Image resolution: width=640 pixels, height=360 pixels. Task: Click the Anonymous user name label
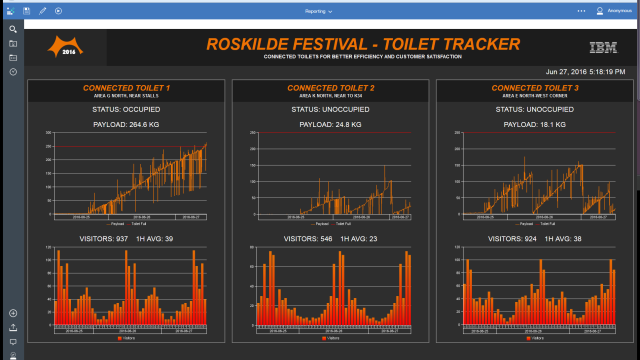click(620, 11)
